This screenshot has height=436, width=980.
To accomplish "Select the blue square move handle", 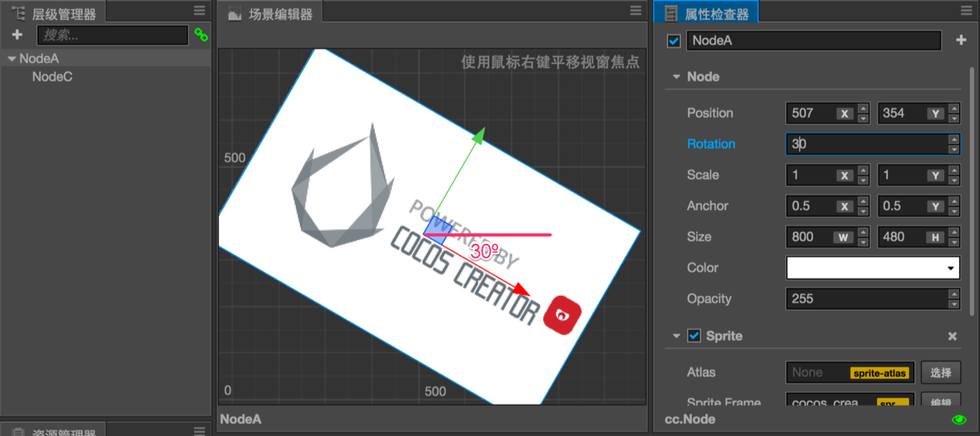I will (x=437, y=229).
